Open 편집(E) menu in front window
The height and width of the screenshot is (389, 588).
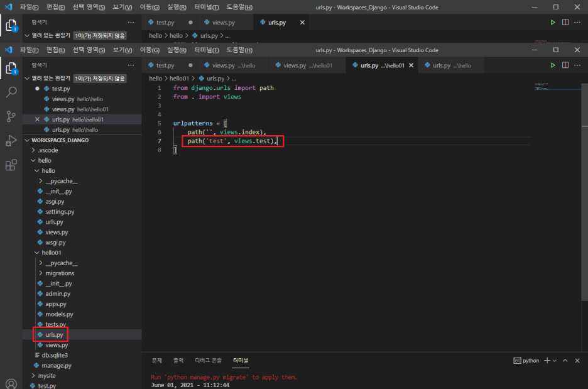[55, 50]
